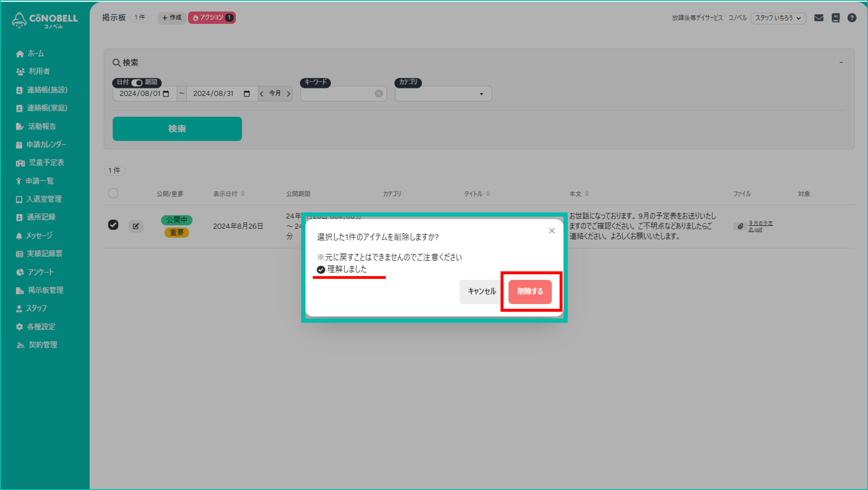The width and height of the screenshot is (868, 490).
Task: Open the アクション button
Action: [212, 18]
